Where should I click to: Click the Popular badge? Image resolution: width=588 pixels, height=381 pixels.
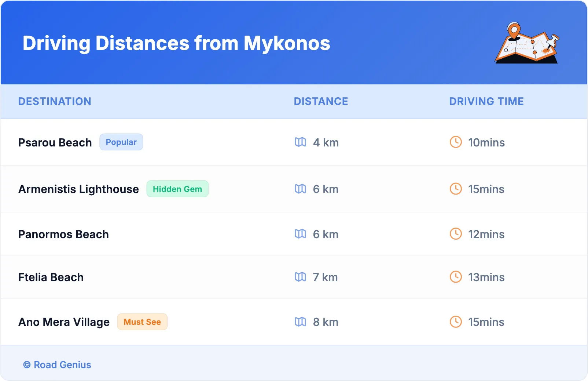pos(121,142)
